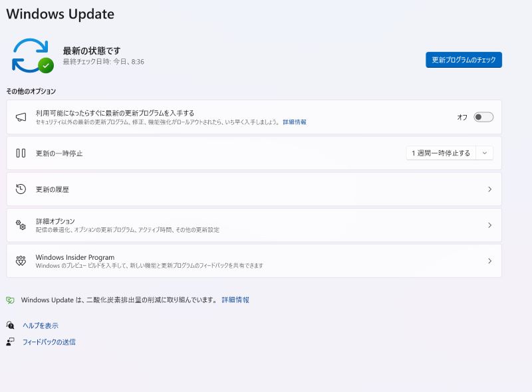Viewport: 532px width, 392px height.
Task: Click the feedback icon beside フィードバックの送信
Action: pyautogui.click(x=10, y=342)
